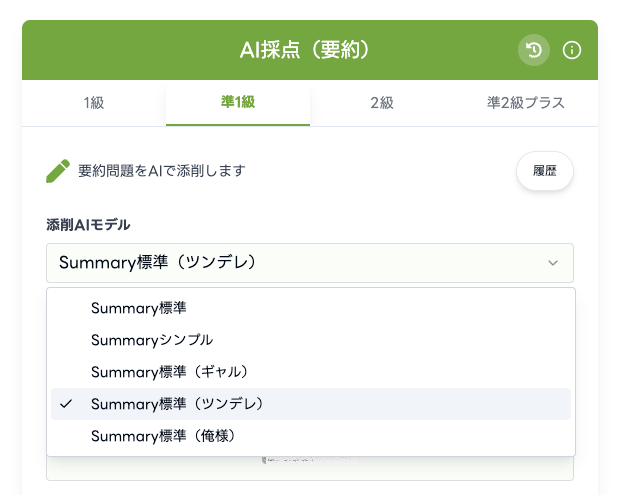The image size is (620, 495).
Task: Select the checked Summary標準（ツンデレ） option
Action: 176,404
